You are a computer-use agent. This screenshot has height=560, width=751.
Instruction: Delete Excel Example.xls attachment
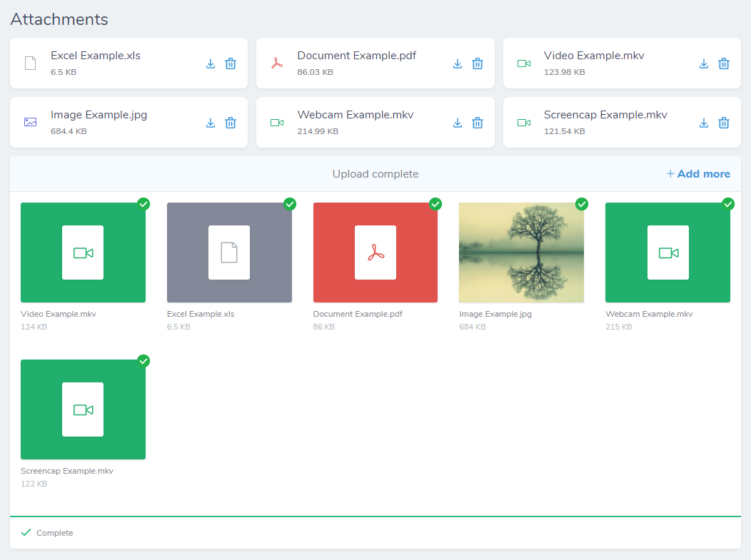(x=231, y=63)
